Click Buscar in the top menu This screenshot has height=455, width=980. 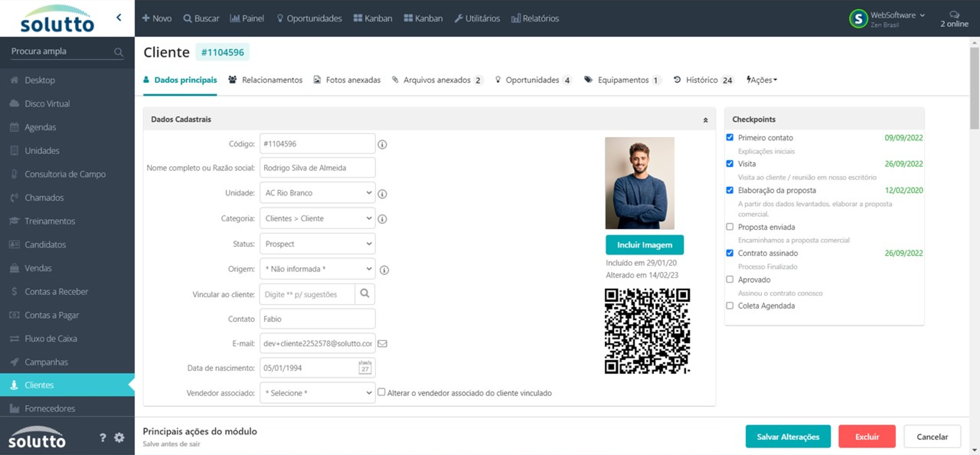pos(201,18)
